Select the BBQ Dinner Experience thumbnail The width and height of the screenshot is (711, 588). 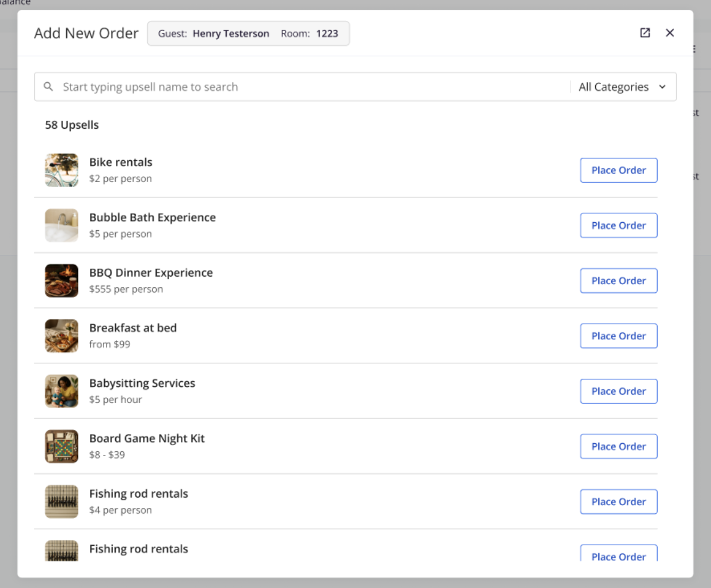pyautogui.click(x=62, y=280)
